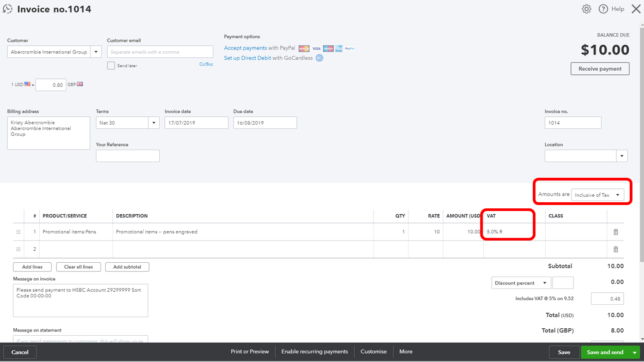Image resolution: width=644 pixels, height=362 pixels.
Task: Click the Help question mark icon
Action: [x=603, y=9]
